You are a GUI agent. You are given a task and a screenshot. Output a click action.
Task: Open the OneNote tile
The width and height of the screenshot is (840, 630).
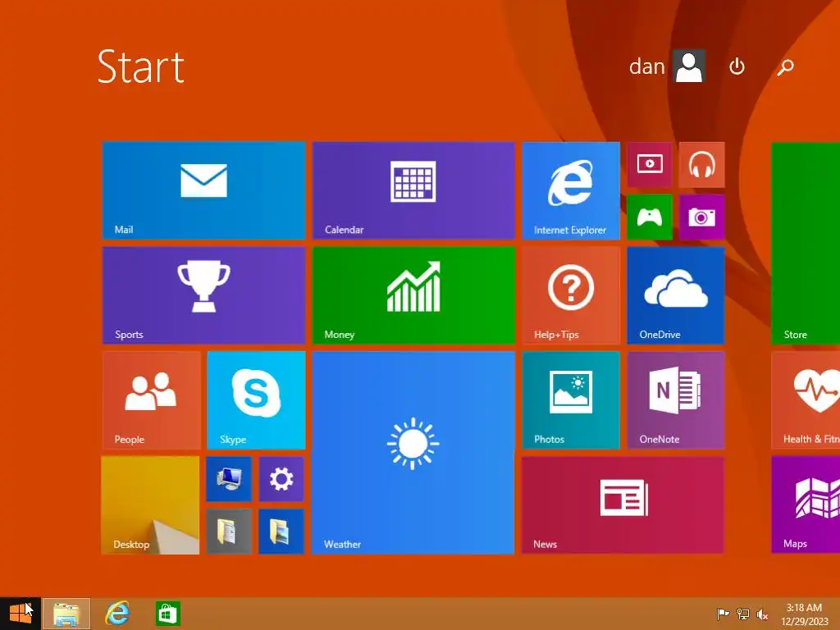(x=676, y=400)
